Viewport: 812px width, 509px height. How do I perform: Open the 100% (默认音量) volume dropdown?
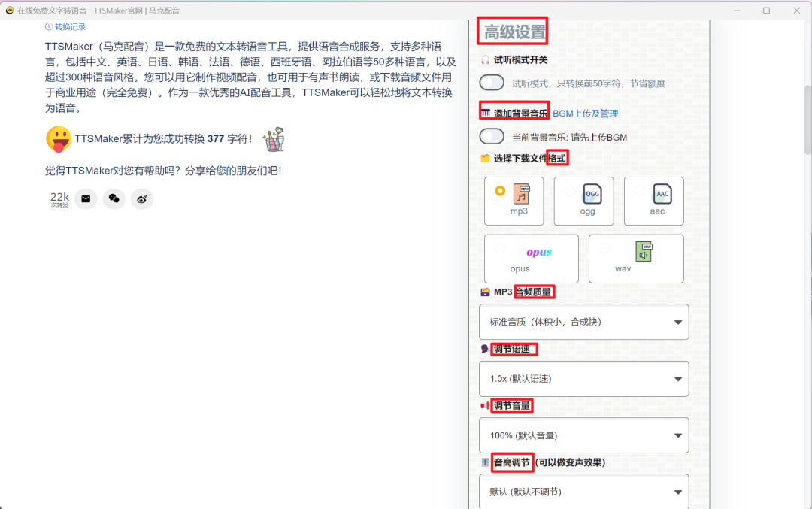click(x=583, y=435)
